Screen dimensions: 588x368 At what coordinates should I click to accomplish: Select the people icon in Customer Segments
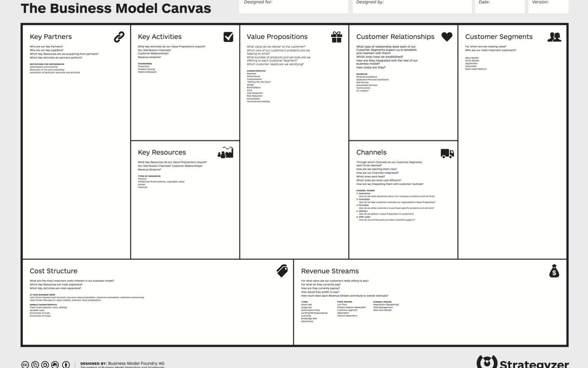[554, 37]
